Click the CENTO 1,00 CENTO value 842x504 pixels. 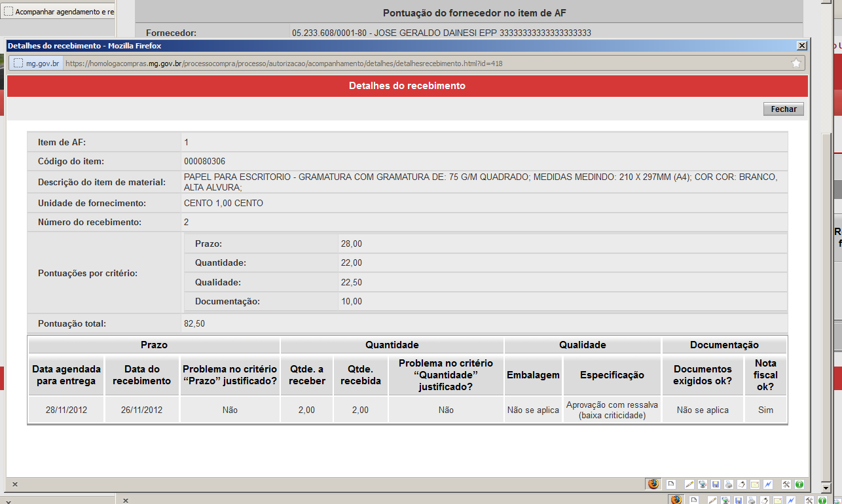click(223, 203)
